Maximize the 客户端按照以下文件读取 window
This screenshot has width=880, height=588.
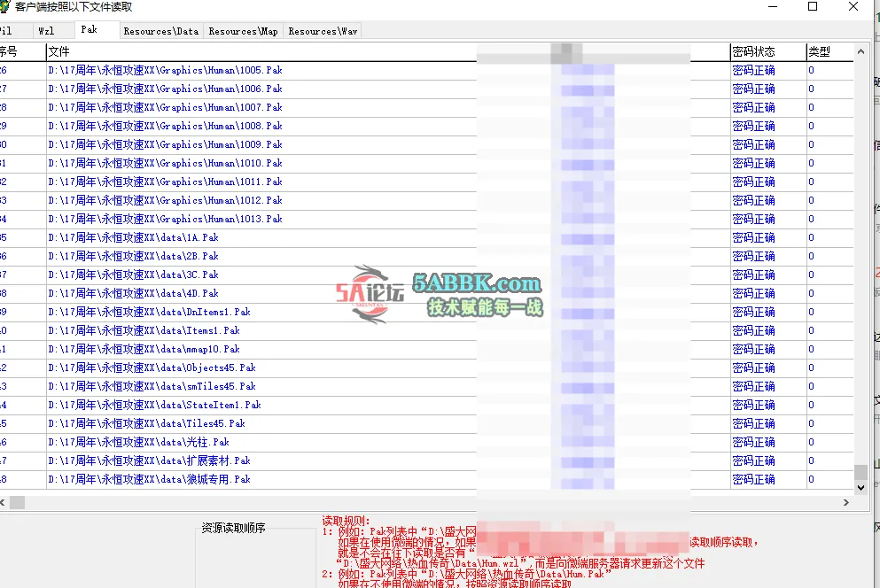[x=812, y=7]
